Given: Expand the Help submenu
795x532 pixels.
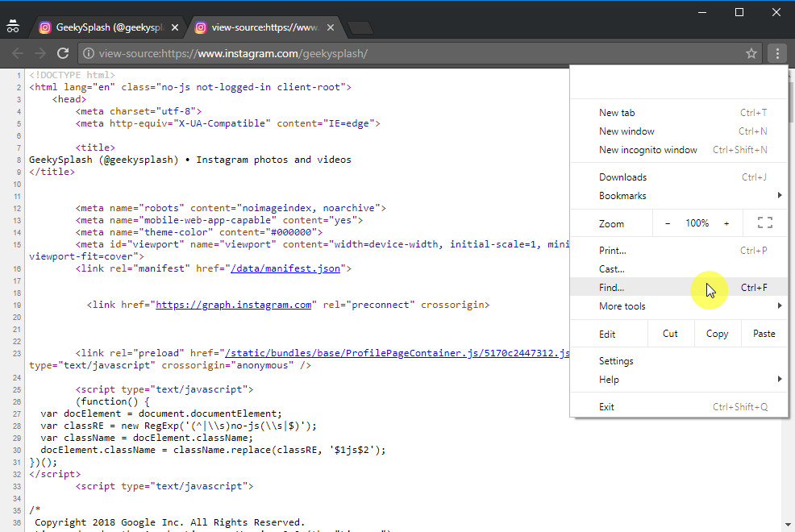Looking at the screenshot, I should (x=679, y=380).
